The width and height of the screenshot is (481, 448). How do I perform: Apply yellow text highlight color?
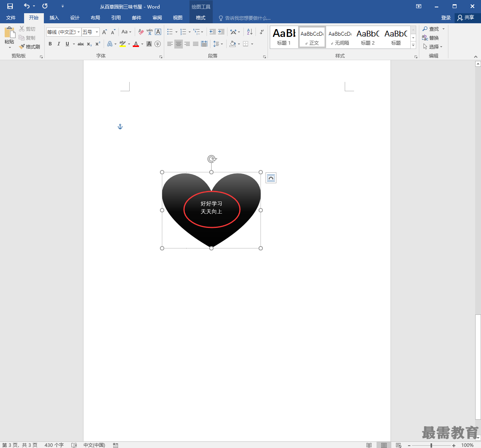(123, 44)
